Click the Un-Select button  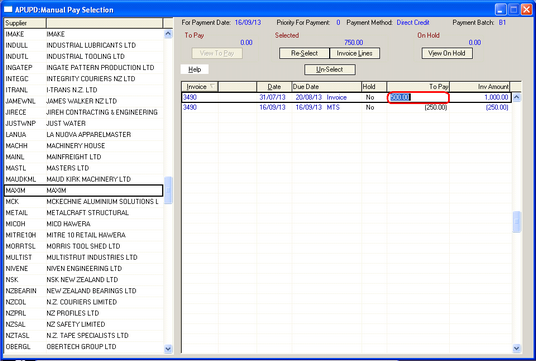(330, 70)
